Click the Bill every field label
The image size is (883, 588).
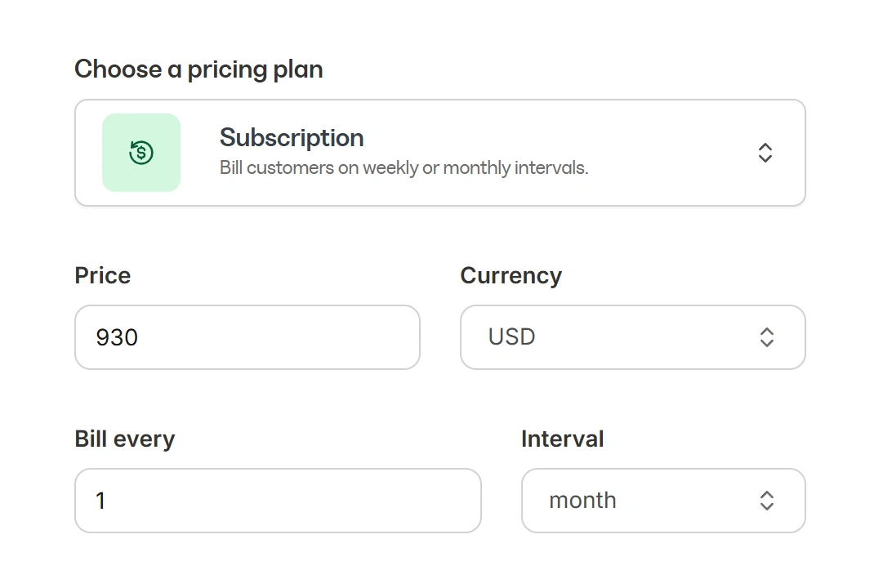(x=124, y=439)
